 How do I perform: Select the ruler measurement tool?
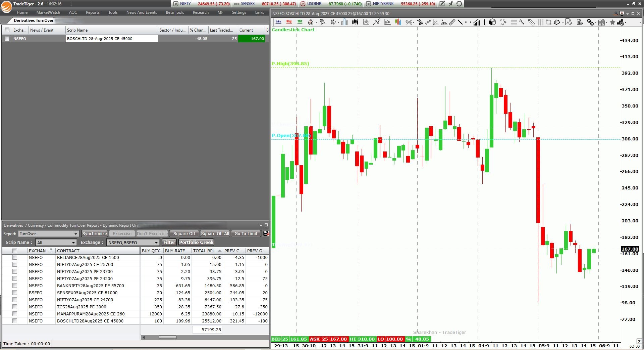tap(452, 22)
